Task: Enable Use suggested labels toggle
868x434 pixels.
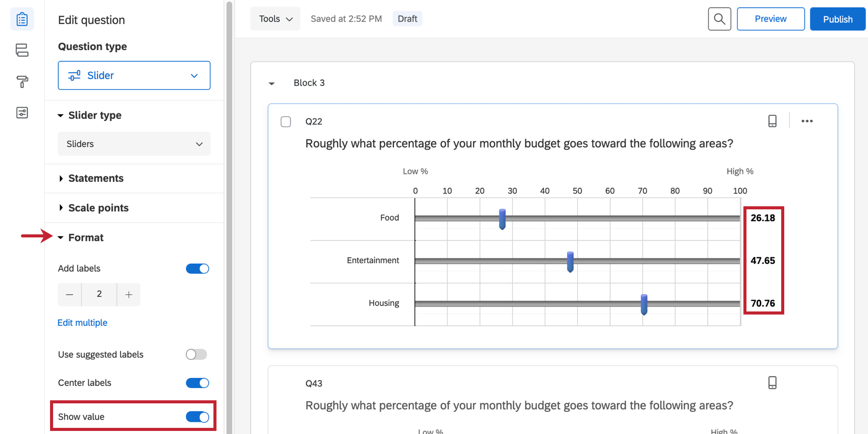Action: (197, 354)
